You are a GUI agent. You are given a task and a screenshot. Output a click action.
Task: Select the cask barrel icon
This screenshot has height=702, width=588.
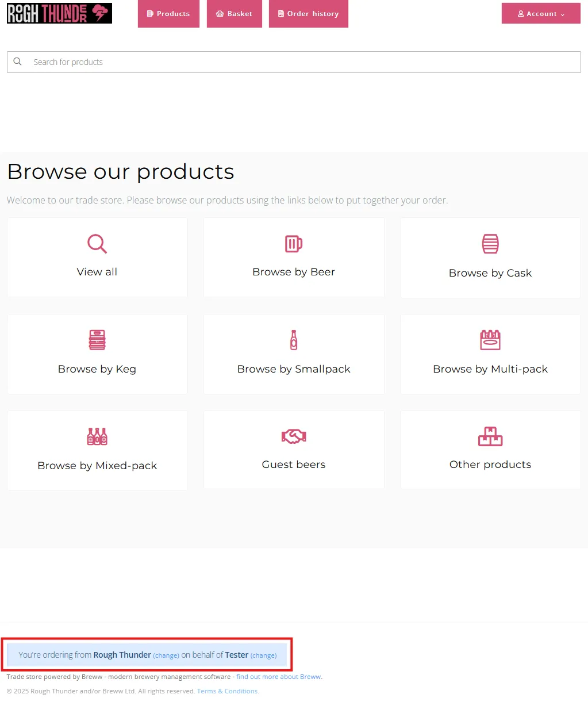(x=490, y=244)
